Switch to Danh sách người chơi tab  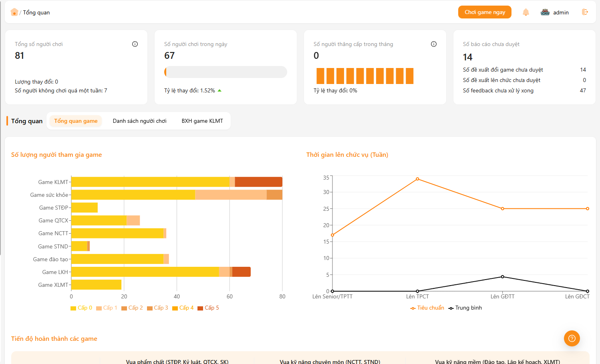[x=139, y=121]
